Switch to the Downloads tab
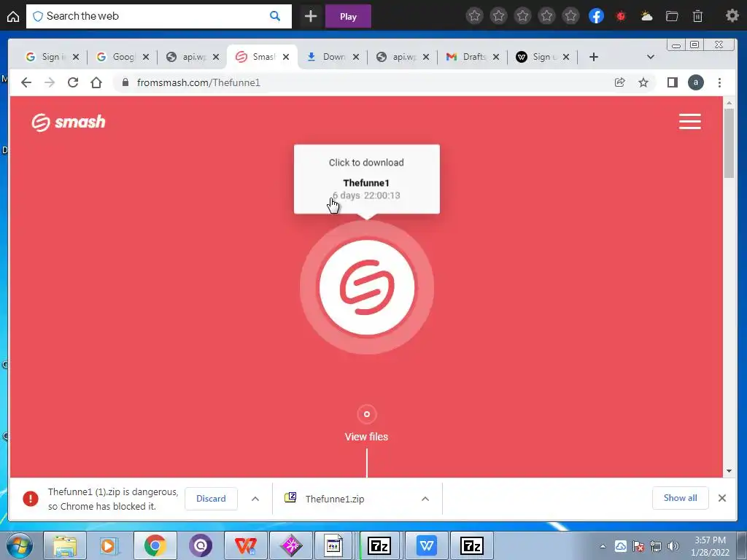Image resolution: width=747 pixels, height=560 pixels. [x=328, y=57]
